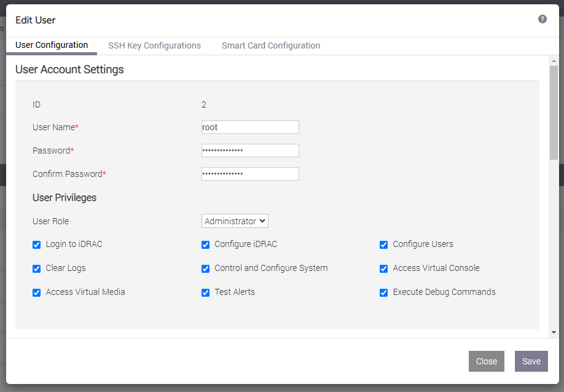This screenshot has width=564, height=392.
Task: Toggle Control and Configure System checkbox
Action: pyautogui.click(x=205, y=269)
